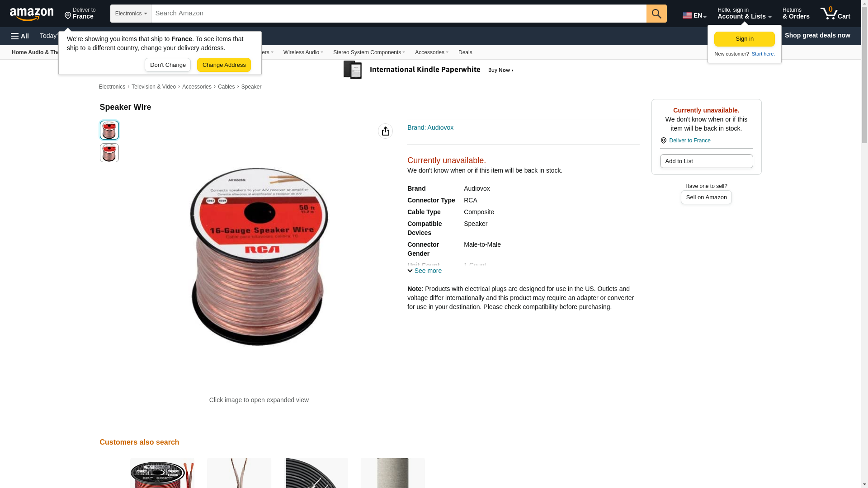Screen dimensions: 868x488
Task: Open the shopping cart
Action: 835,14
